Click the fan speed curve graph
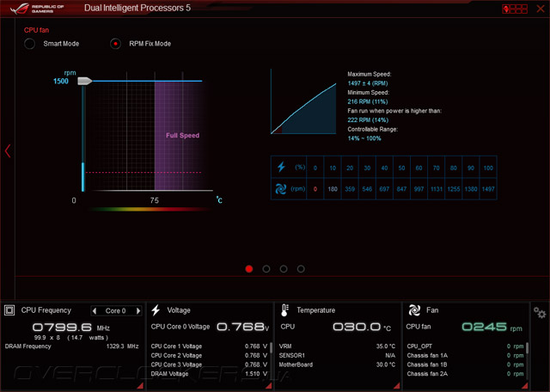This screenshot has height=392, width=550. (303, 101)
